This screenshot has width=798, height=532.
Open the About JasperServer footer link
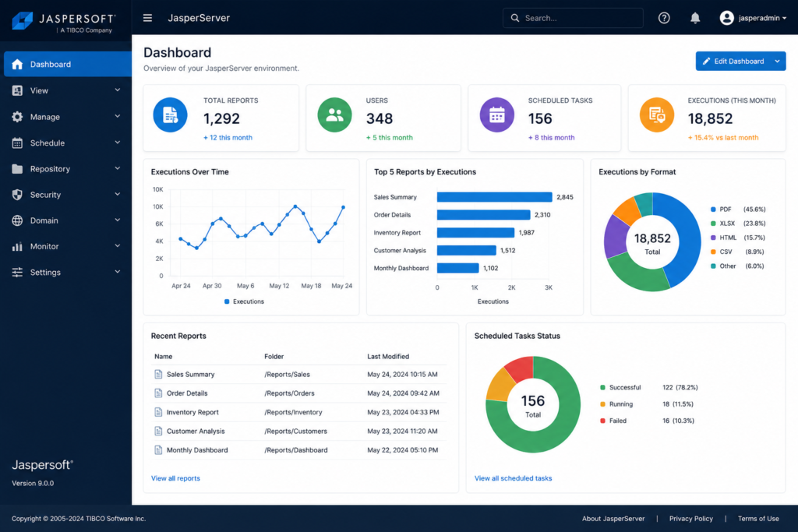(613, 519)
